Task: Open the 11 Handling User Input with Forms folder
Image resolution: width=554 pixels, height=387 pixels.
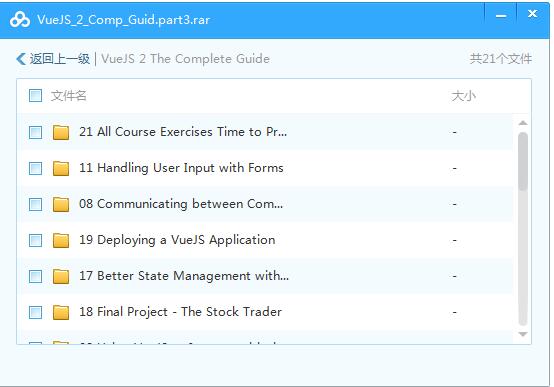Action: [181, 168]
